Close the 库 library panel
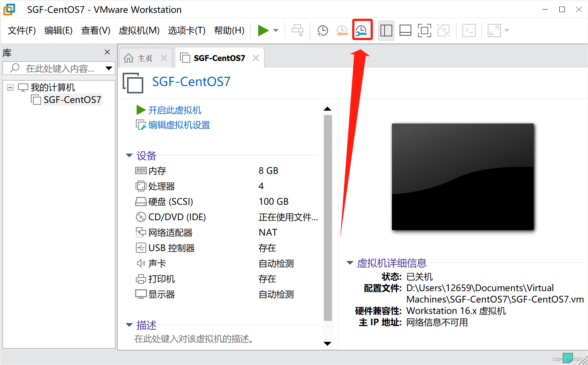This screenshot has height=365, width=588. click(x=107, y=52)
